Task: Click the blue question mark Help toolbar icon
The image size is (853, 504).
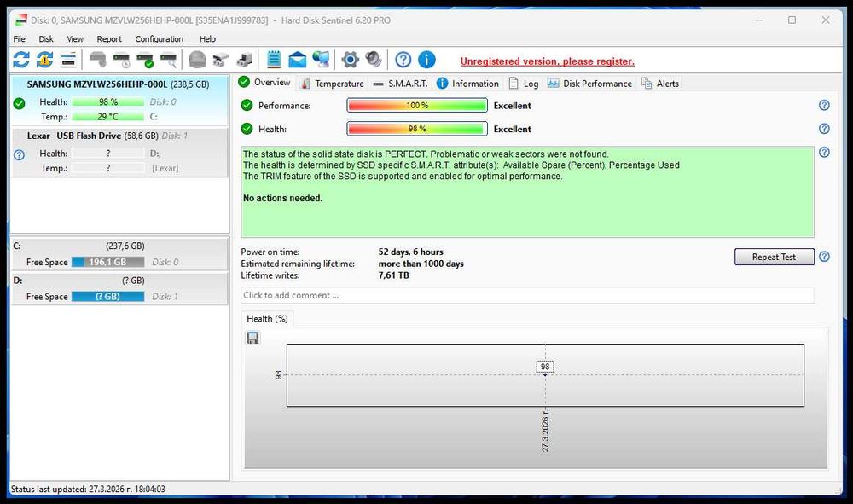Action: click(403, 60)
